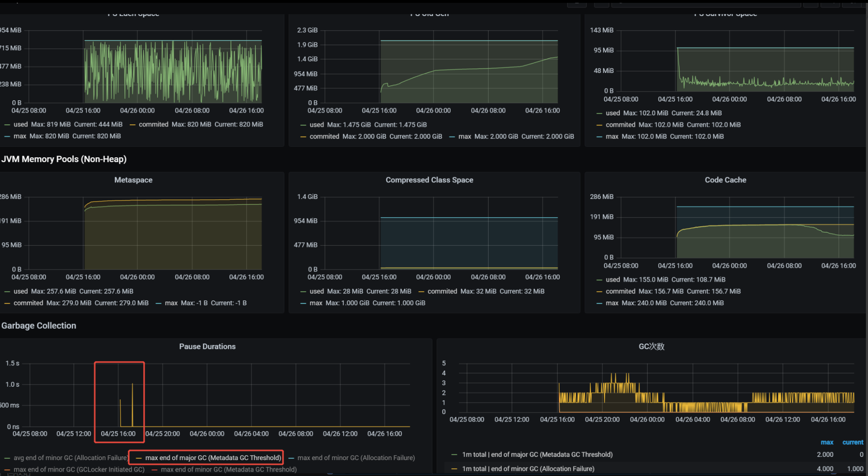Open Compressed Class Space panel title menu
Screen dimensions: 868x476
[429, 180]
